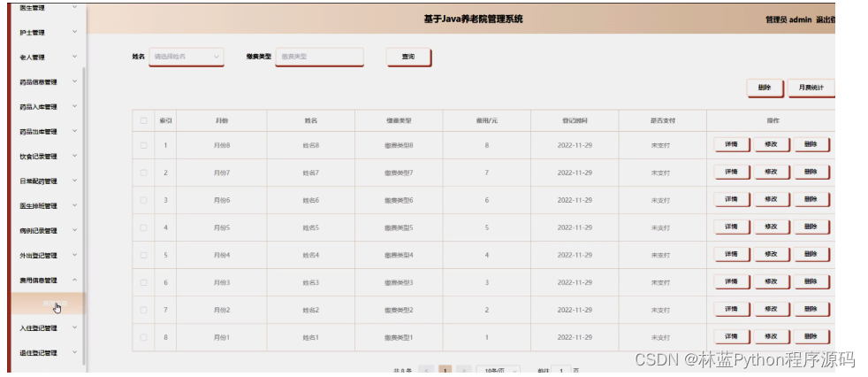Check the box for row 月份2
Viewport: 868px width, 377px height.
point(143,310)
